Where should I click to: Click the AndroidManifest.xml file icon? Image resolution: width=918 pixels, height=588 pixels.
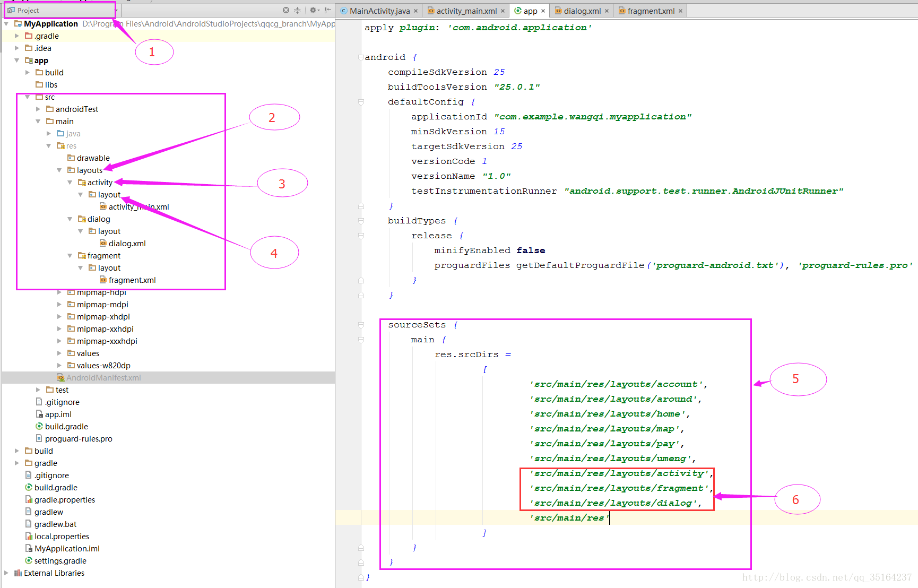[60, 377]
